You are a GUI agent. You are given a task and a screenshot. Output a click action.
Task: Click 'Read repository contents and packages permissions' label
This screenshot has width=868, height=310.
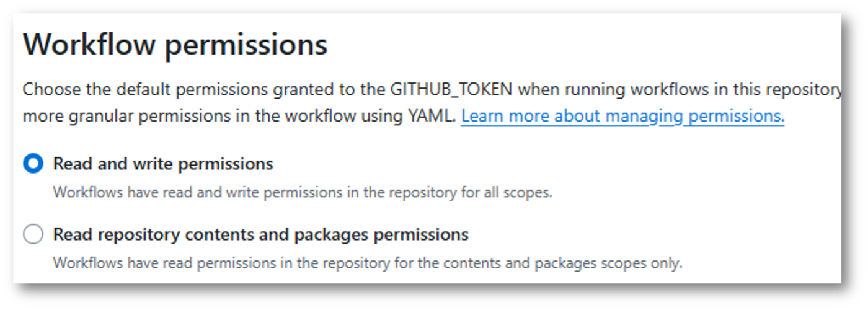tap(260, 235)
